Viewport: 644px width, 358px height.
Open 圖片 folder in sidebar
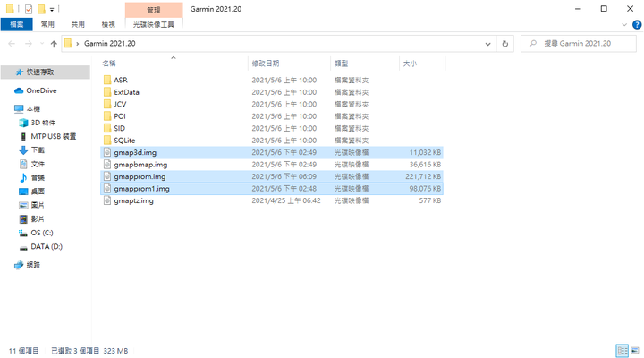38,205
